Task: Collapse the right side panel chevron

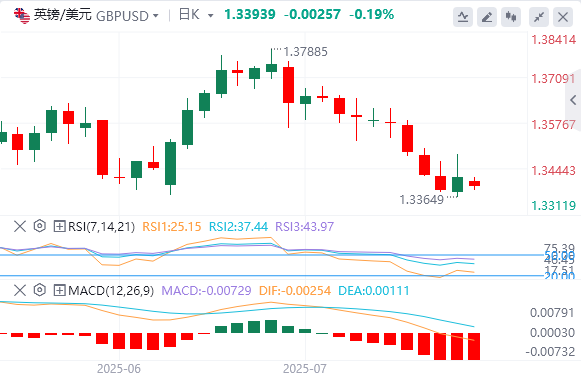Action: coord(573,100)
